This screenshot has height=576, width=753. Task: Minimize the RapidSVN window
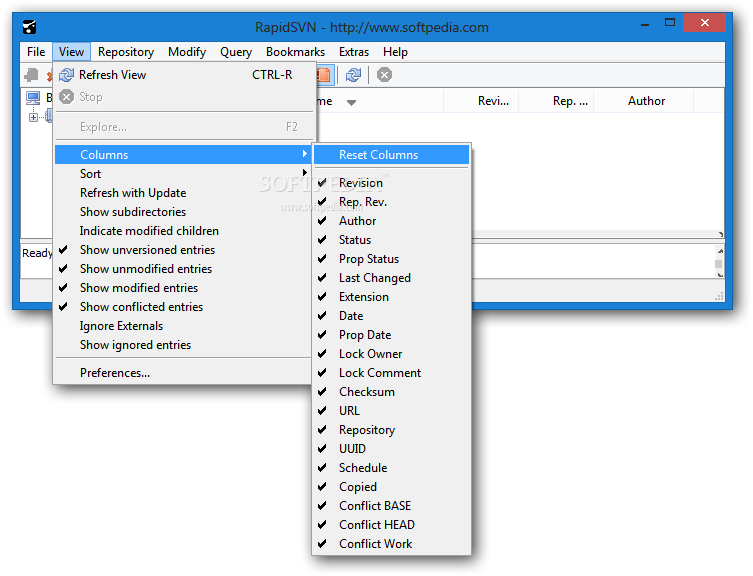click(x=645, y=23)
